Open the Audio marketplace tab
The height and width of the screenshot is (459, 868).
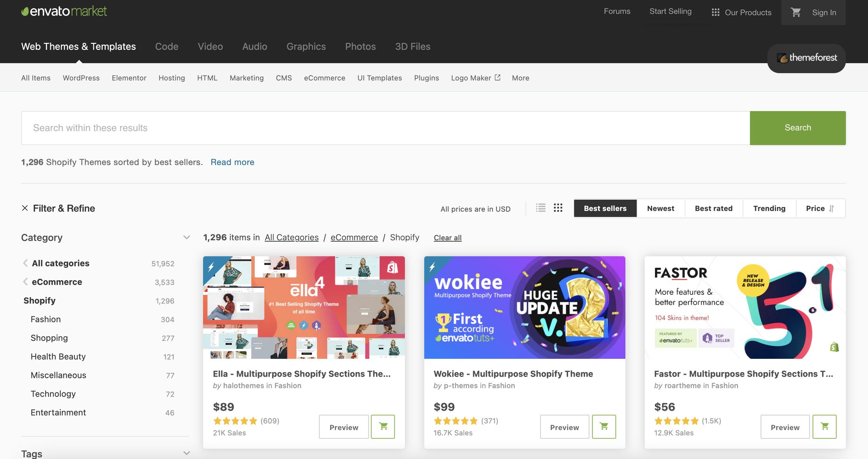pos(255,46)
